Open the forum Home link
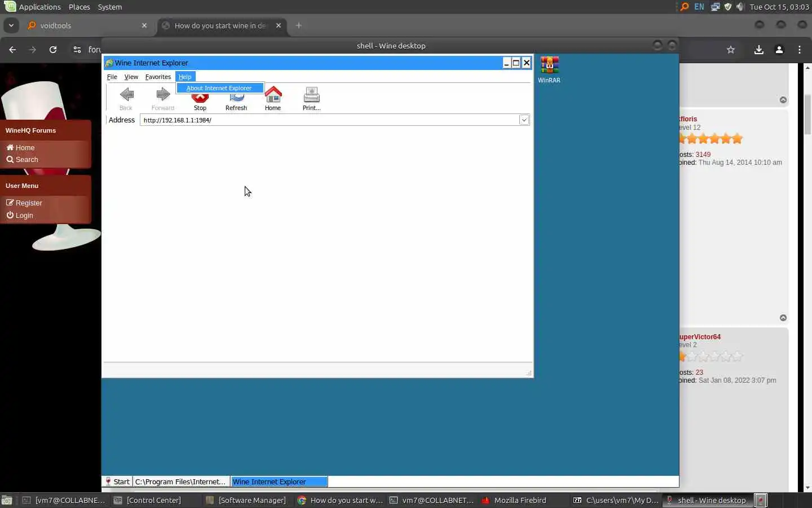 [21, 147]
